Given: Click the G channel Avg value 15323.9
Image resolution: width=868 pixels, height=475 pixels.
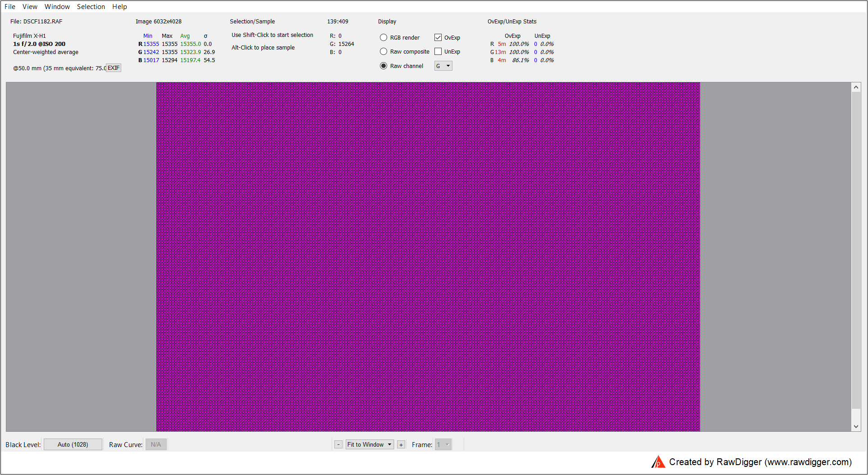Looking at the screenshot, I should coord(191,52).
